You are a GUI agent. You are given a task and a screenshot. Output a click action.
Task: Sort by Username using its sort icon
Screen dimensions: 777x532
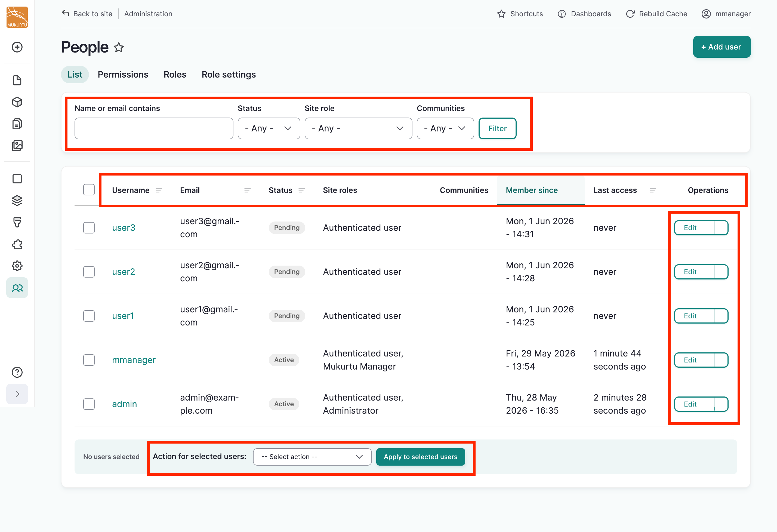coord(159,190)
